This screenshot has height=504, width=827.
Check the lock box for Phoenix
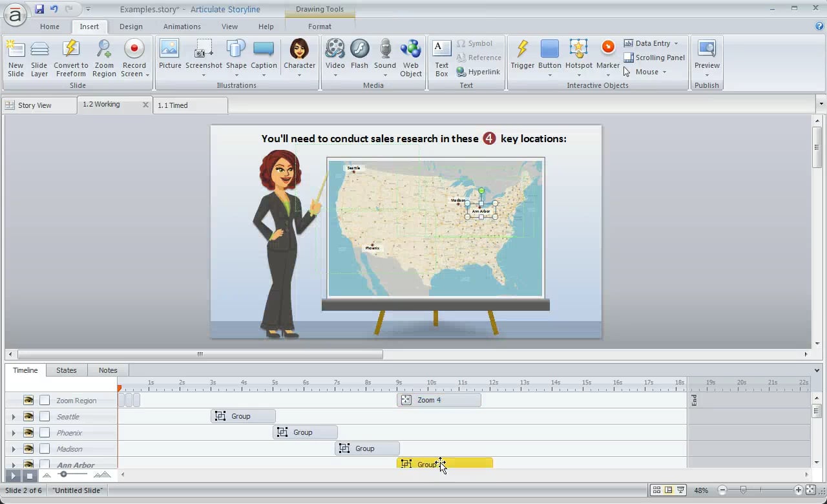(45, 432)
